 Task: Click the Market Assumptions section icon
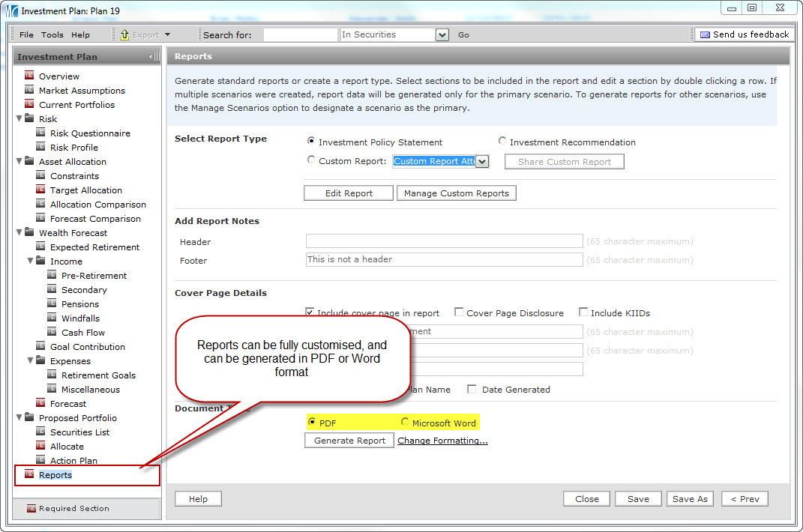pos(29,90)
